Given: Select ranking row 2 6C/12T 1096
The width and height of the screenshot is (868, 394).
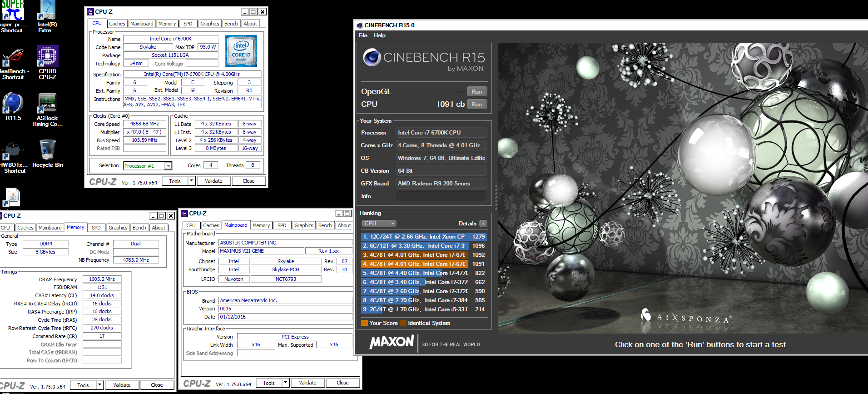Looking at the screenshot, I should 424,246.
